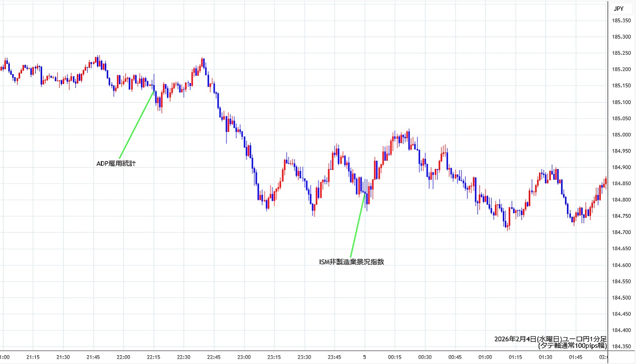636x364 pixels.
Task: Click the 185.350 price axis label
Action: click(x=620, y=21)
